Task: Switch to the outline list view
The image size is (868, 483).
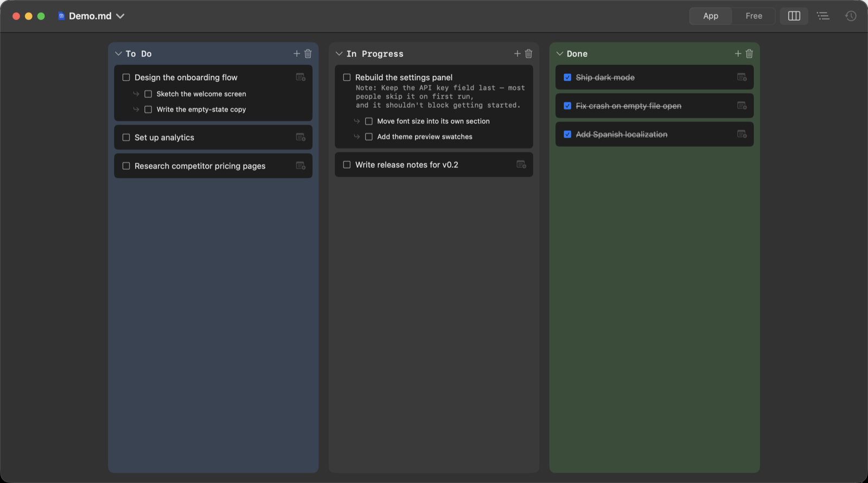Action: [x=823, y=16]
